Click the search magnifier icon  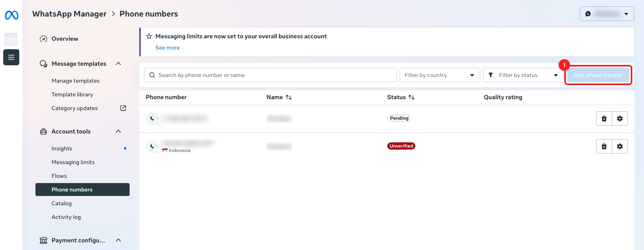(x=152, y=75)
